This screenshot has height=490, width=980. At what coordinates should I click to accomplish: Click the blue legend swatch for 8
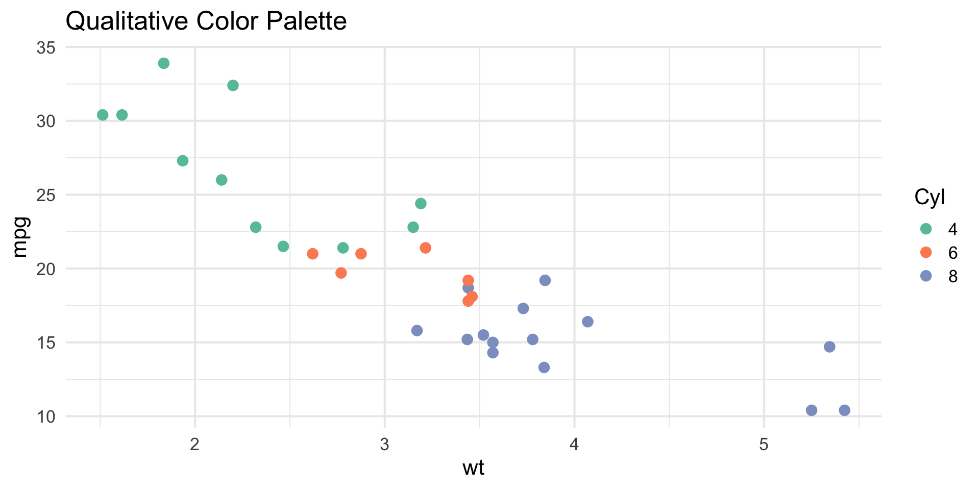point(925,276)
